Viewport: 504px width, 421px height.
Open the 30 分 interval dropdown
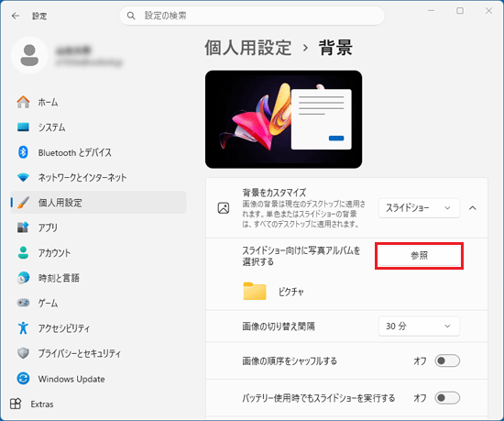(419, 327)
